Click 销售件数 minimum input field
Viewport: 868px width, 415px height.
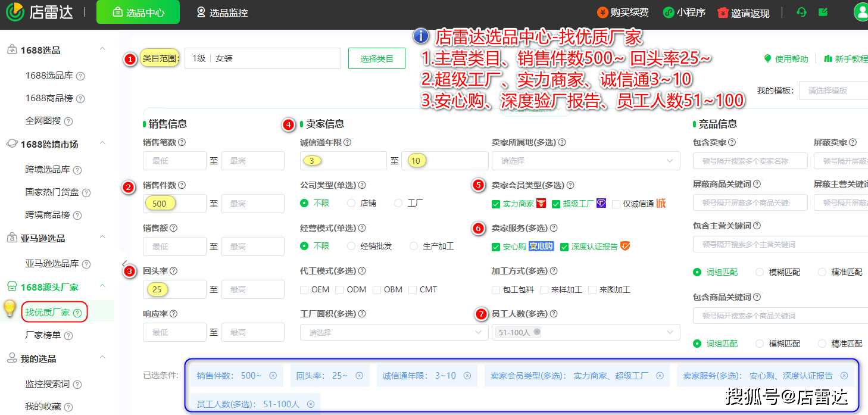(174, 204)
